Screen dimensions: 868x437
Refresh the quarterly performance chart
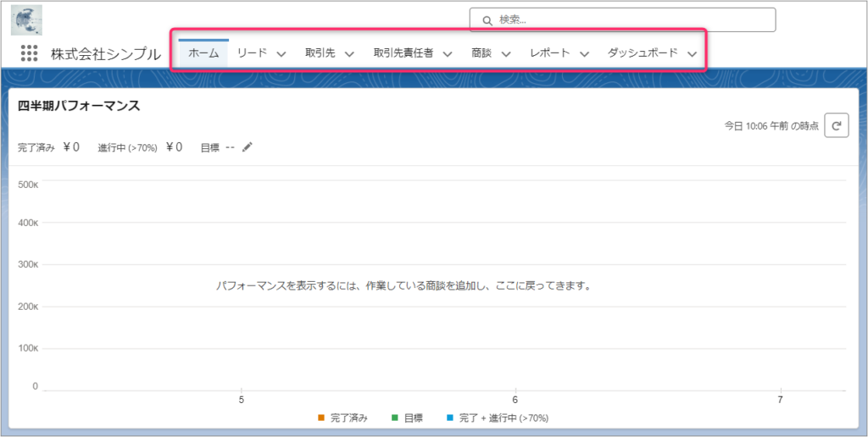[x=836, y=125]
